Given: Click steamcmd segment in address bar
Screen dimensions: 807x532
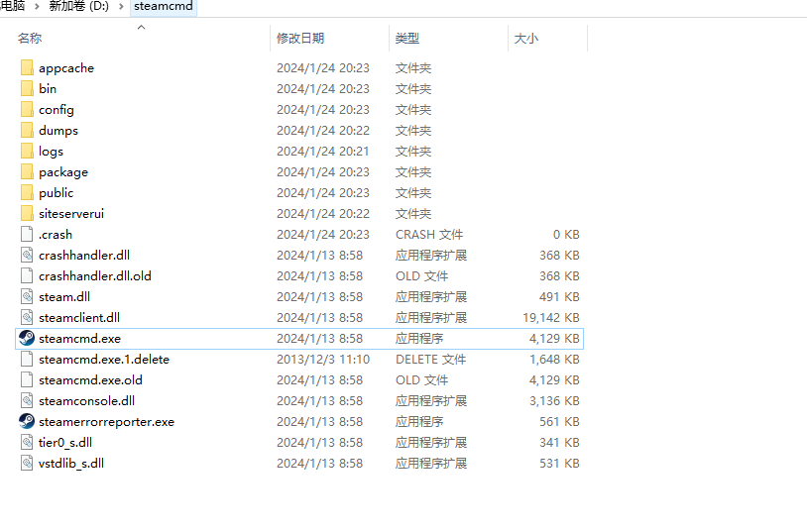Looking at the screenshot, I should 164,6.
